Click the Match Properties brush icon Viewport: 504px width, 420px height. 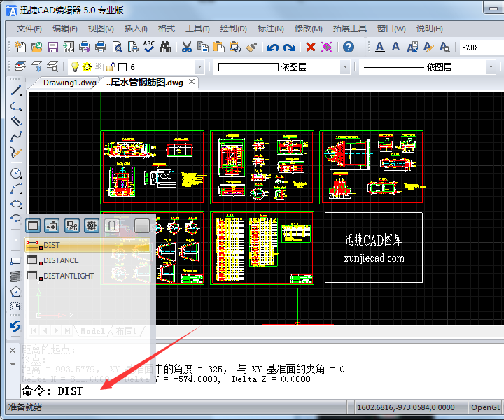click(x=251, y=47)
